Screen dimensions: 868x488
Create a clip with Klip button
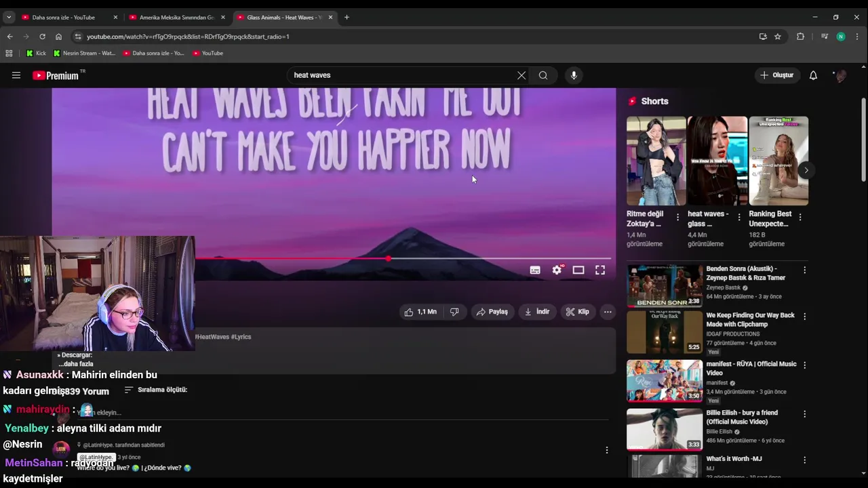578,312
